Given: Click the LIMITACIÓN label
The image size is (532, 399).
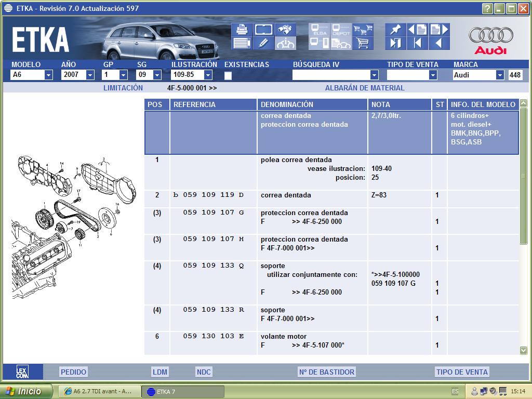Looking at the screenshot, I should click(x=123, y=88).
